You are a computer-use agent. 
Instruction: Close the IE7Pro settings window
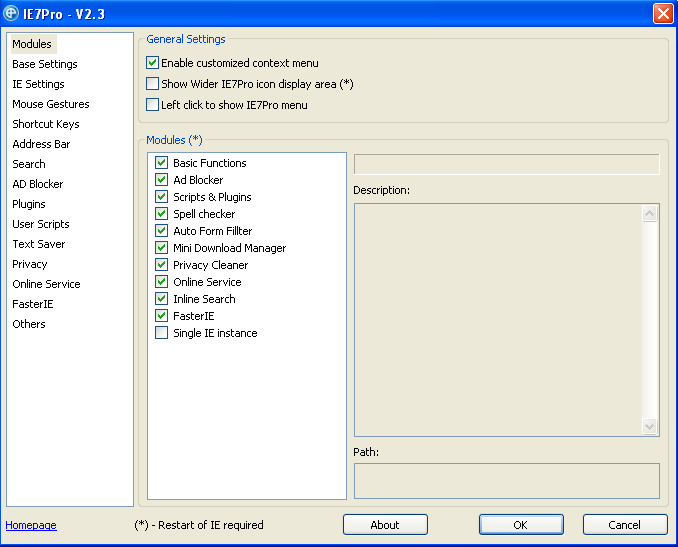(x=662, y=14)
